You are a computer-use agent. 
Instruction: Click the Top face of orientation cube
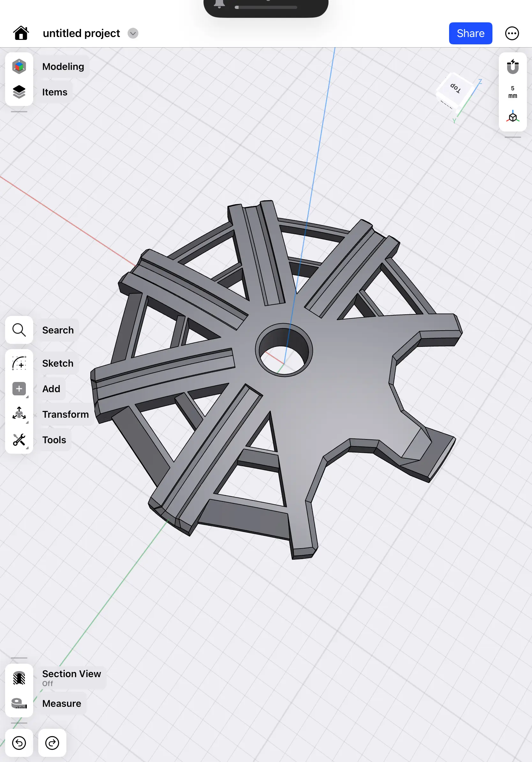pyautogui.click(x=455, y=88)
